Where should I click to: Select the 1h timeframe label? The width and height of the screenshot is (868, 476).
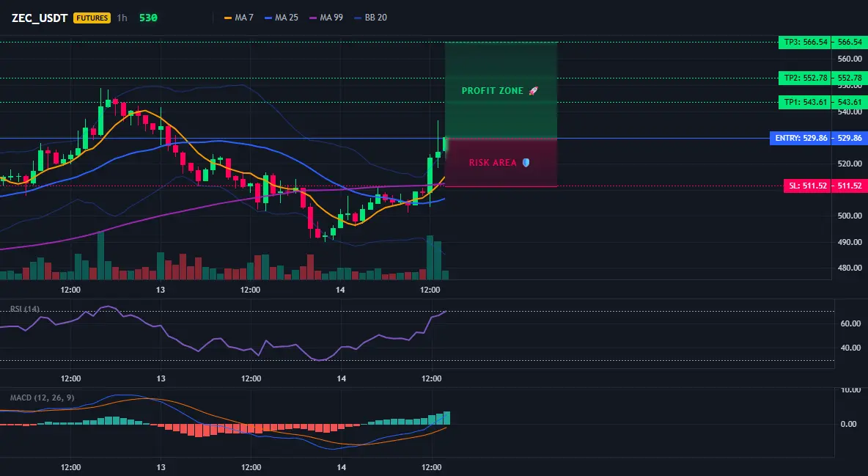[122, 18]
